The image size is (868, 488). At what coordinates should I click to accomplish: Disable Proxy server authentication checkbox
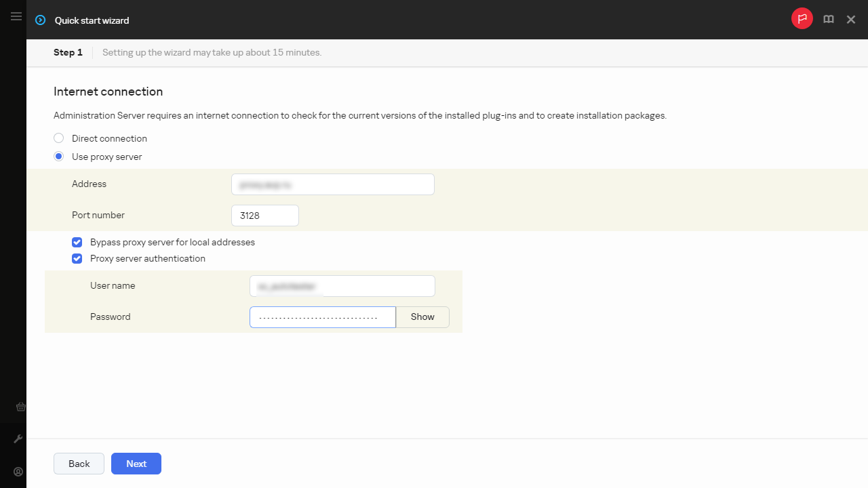point(77,258)
